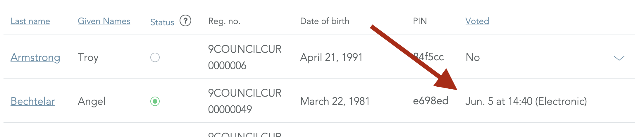644x137 pixels.
Task: Click the PIN value e698ed
Action: point(431,101)
